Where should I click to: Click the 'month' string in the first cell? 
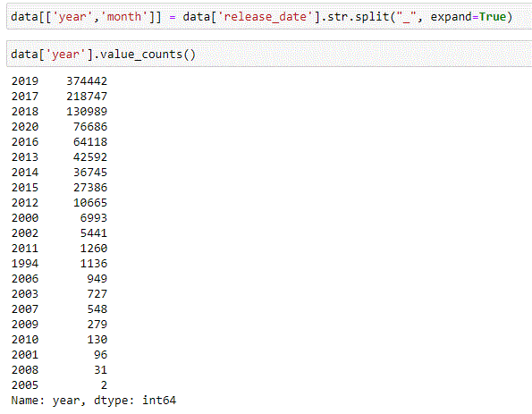click(124, 17)
